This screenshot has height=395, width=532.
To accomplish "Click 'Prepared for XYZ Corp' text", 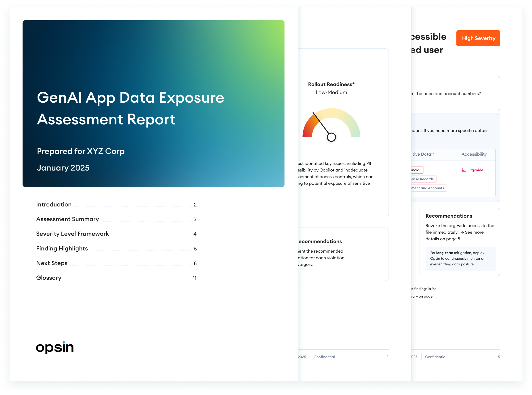I will 81,151.
